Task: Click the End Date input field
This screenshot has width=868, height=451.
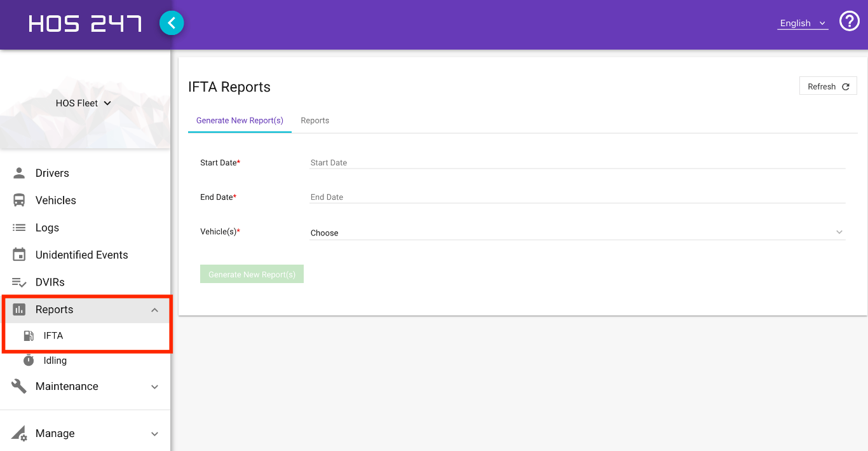Action: 577,197
